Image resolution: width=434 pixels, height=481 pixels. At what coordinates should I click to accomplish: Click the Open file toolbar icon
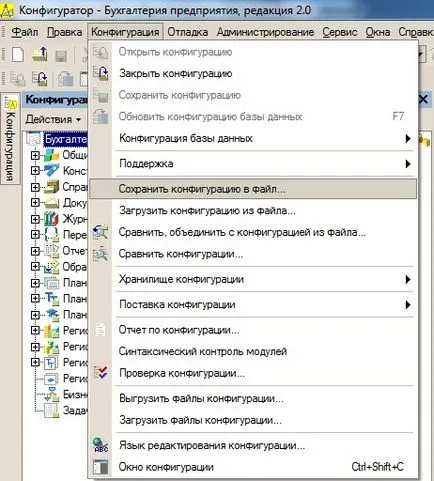40,54
